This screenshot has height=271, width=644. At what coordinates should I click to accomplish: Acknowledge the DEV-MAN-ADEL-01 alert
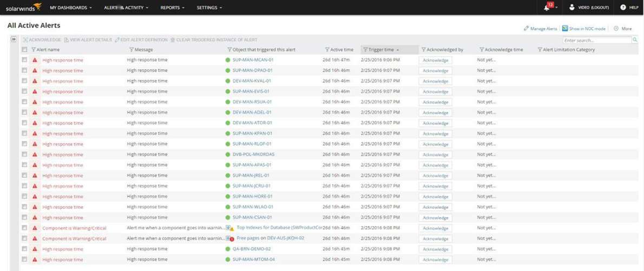435,113
